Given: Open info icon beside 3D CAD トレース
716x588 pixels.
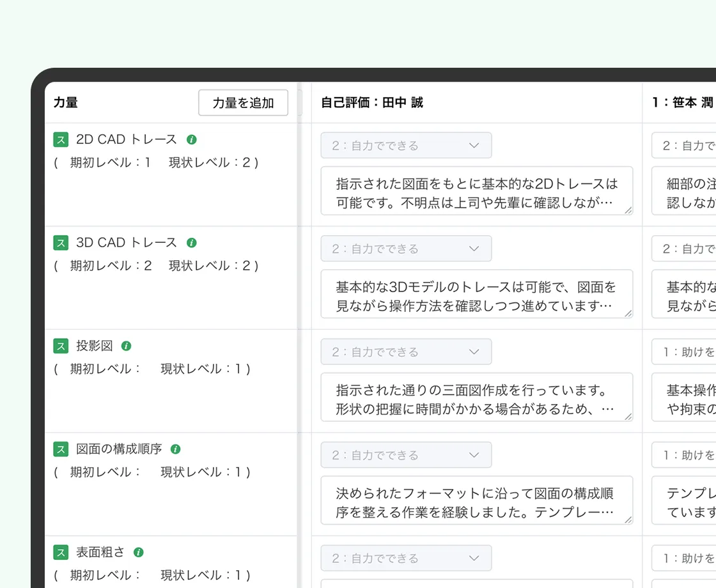Looking at the screenshot, I should [192, 243].
